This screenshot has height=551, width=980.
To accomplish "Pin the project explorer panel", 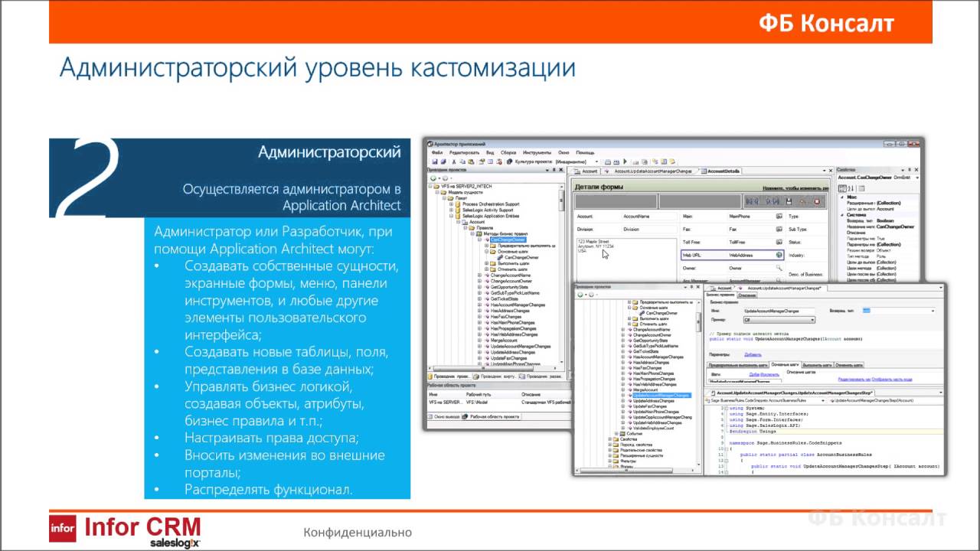I will 554,170.
